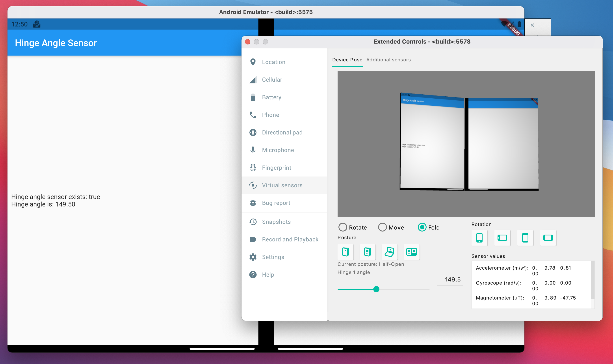Switch to Additional sensors tab

click(x=388, y=59)
